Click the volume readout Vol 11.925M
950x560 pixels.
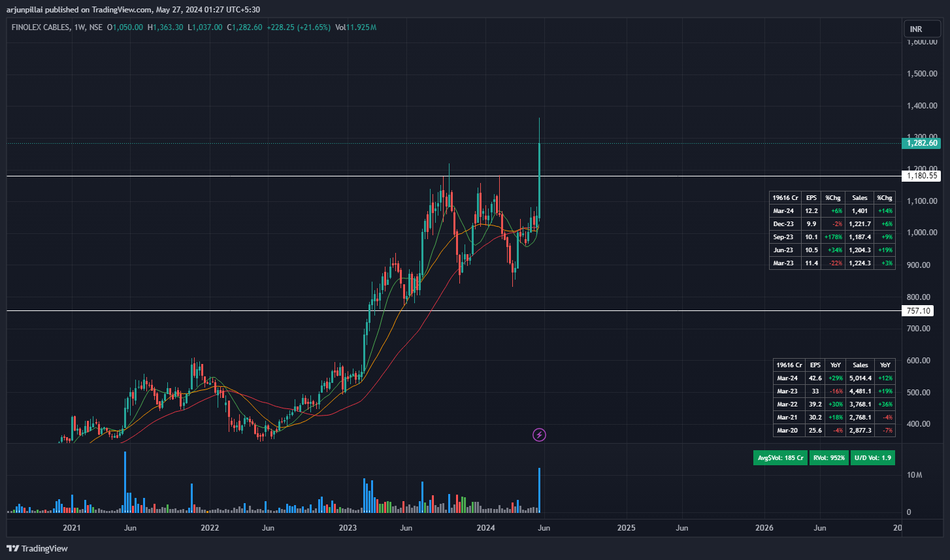(x=356, y=27)
